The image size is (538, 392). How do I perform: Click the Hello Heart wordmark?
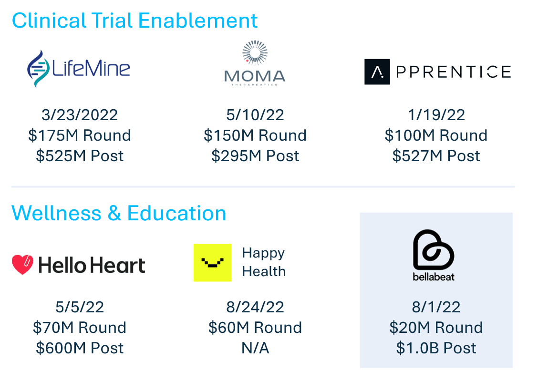(x=92, y=265)
